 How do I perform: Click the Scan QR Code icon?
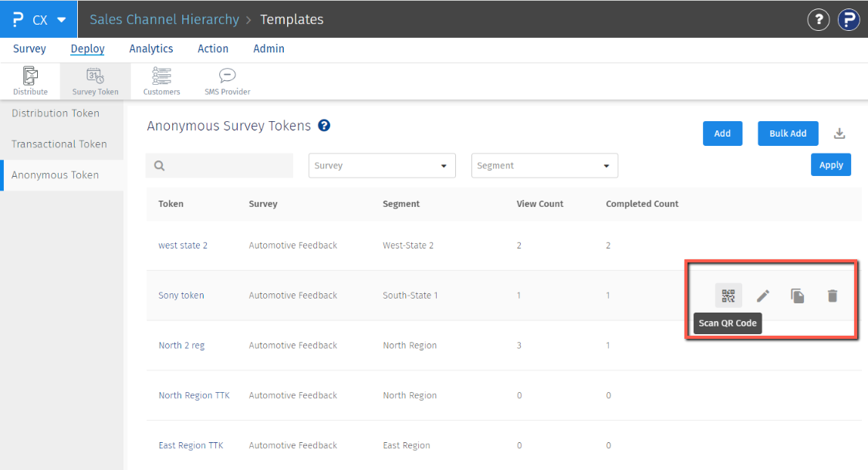point(728,296)
